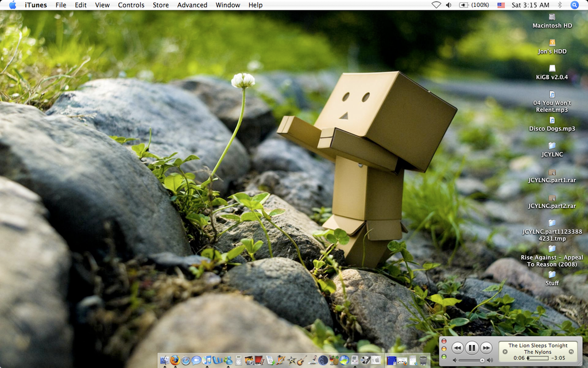Open the Game Boy emulator in the Dock
Viewport: 588px width, 368px height.
tap(354, 361)
